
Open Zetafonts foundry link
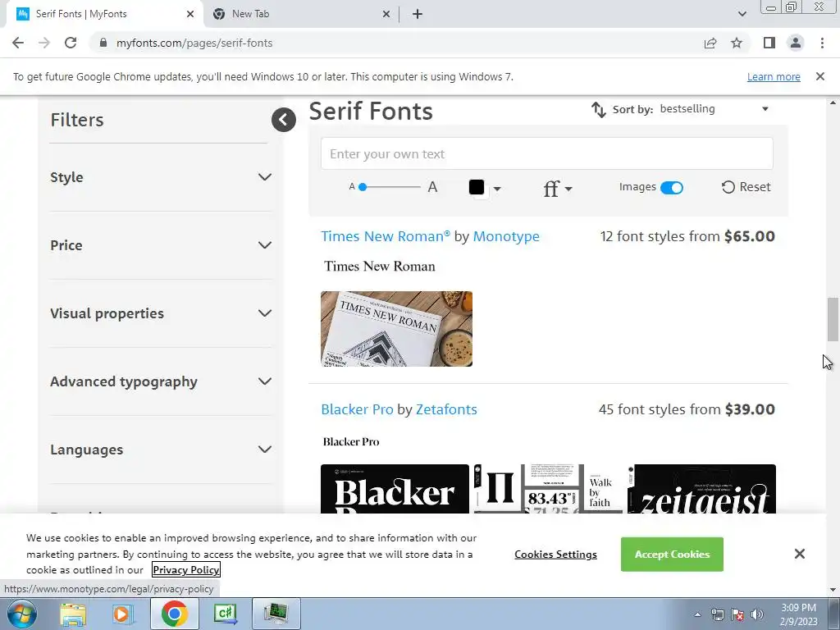446,409
